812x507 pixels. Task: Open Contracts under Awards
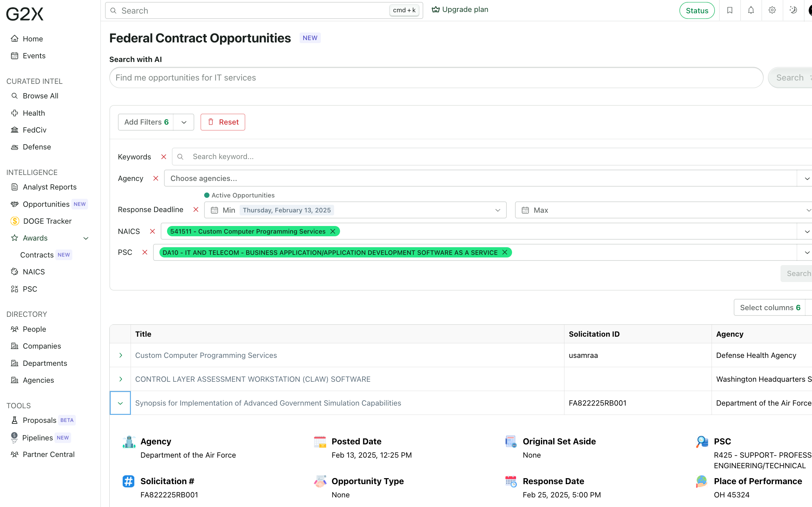(x=36, y=255)
